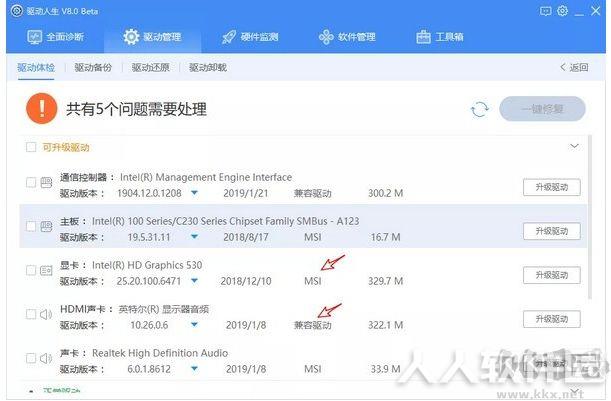Click text Realtek High Definition Audio

[x=160, y=353]
